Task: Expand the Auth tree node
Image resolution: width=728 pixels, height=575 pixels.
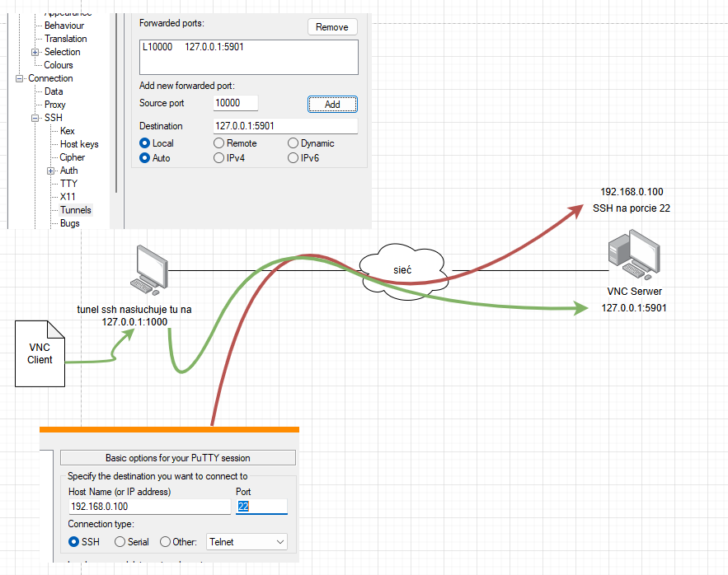Action: click(51, 171)
